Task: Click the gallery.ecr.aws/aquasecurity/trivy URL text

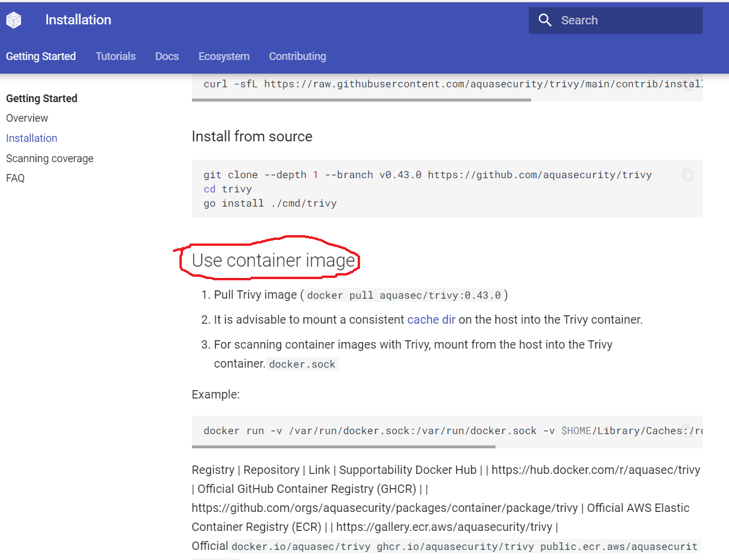Action: coord(444,527)
